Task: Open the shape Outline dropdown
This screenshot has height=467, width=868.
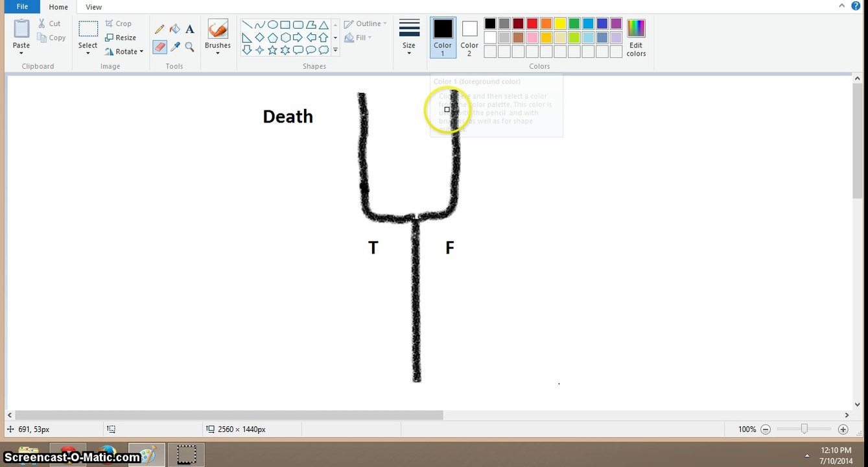Action: click(x=365, y=23)
